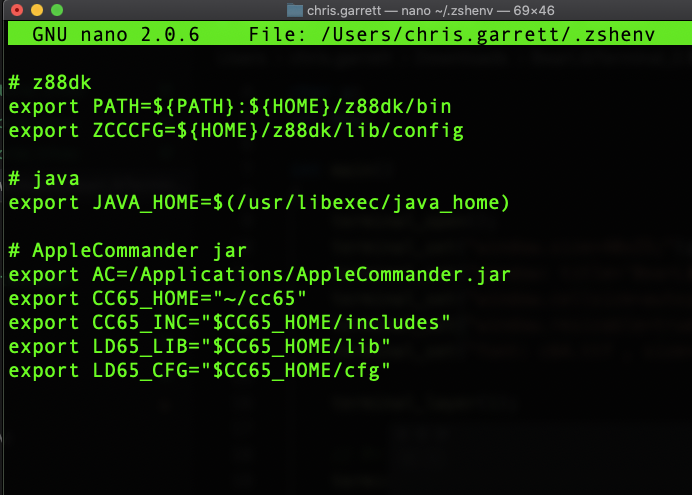Viewport: 692px width, 495px height.
Task: Place cursor on the # z88dk comment
Action: tap(50, 82)
